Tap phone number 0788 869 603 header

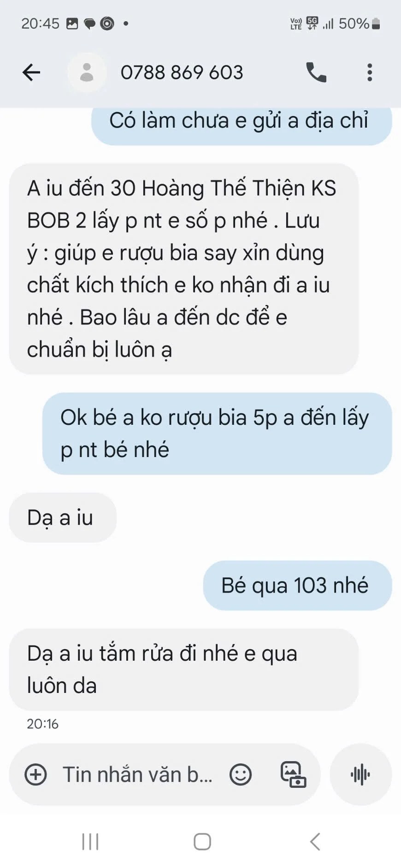[182, 72]
